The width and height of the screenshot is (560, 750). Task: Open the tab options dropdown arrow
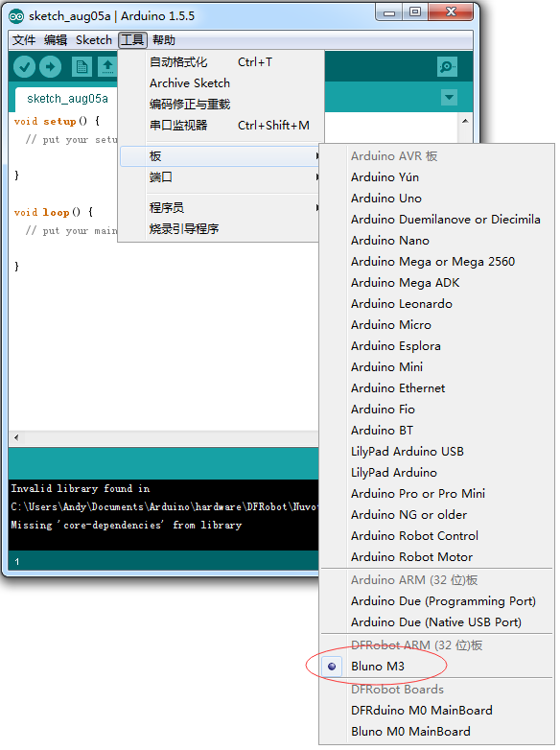449,98
